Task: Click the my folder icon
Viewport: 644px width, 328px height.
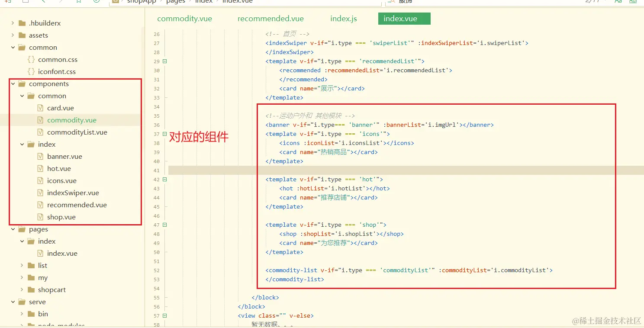Action: coord(31,278)
